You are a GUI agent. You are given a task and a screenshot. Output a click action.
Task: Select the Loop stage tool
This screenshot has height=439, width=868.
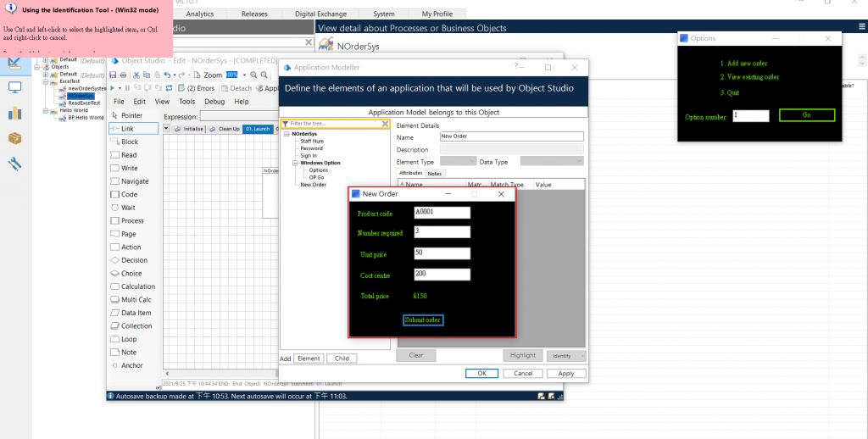coord(127,339)
